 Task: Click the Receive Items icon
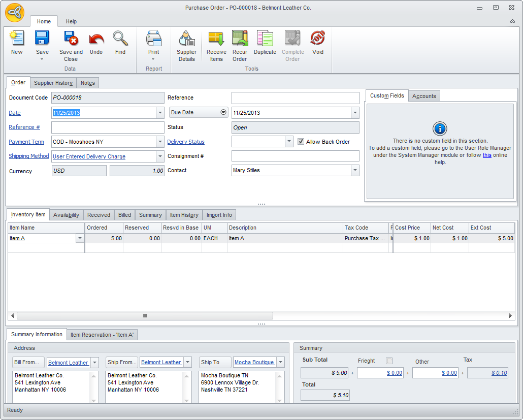coord(216,39)
